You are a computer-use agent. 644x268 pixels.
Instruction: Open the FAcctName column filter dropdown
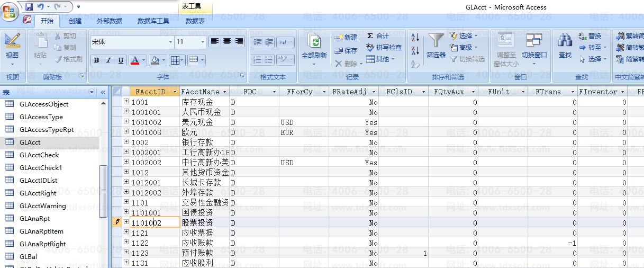(225, 92)
